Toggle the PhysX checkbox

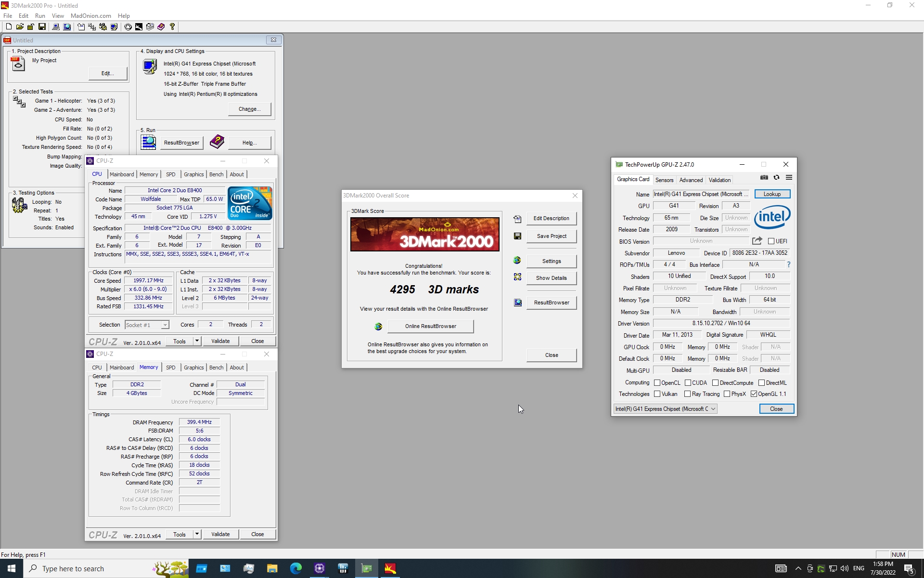pos(727,394)
